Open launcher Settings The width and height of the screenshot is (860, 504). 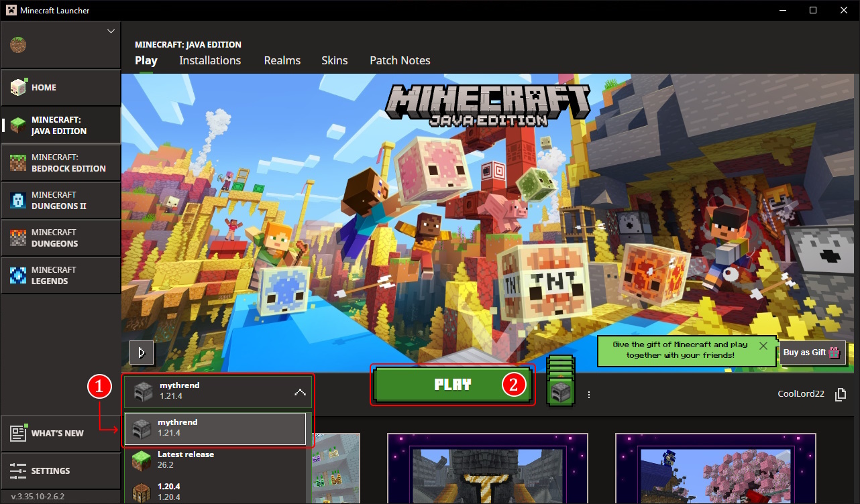[60, 470]
